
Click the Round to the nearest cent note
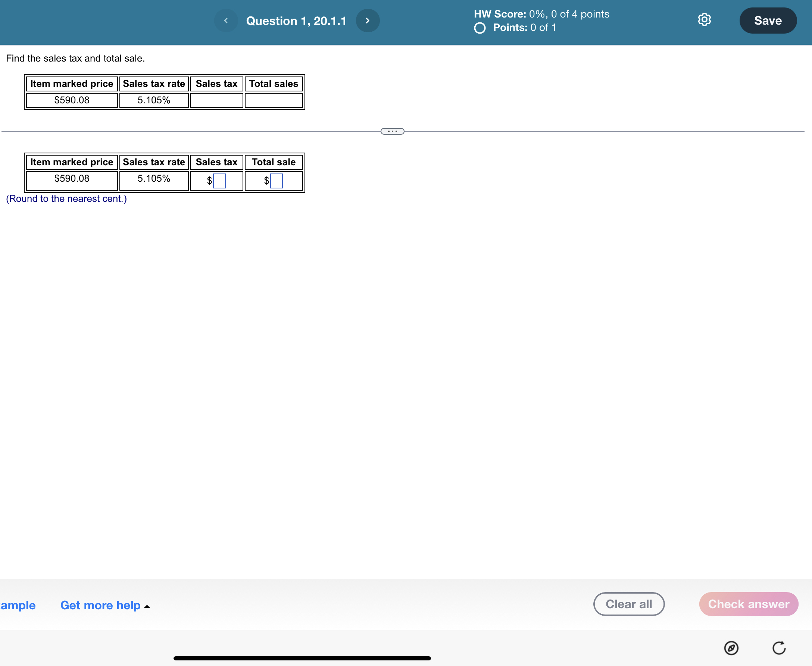(x=66, y=199)
